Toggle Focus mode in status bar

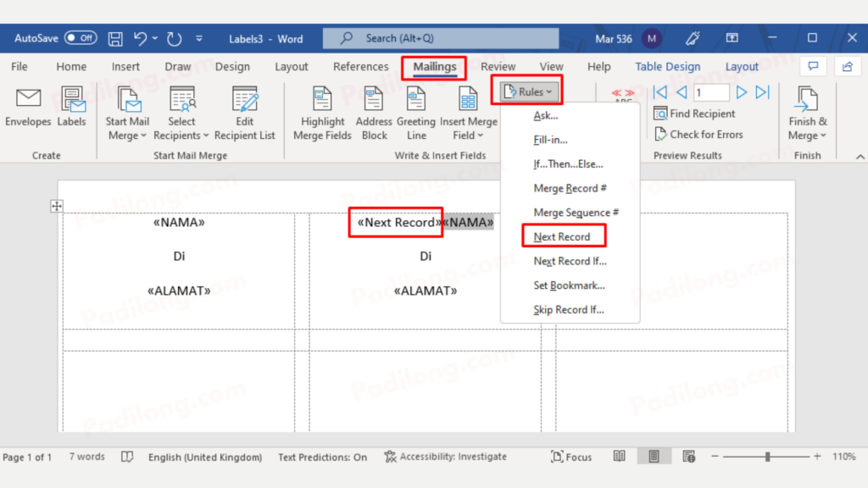pyautogui.click(x=570, y=457)
